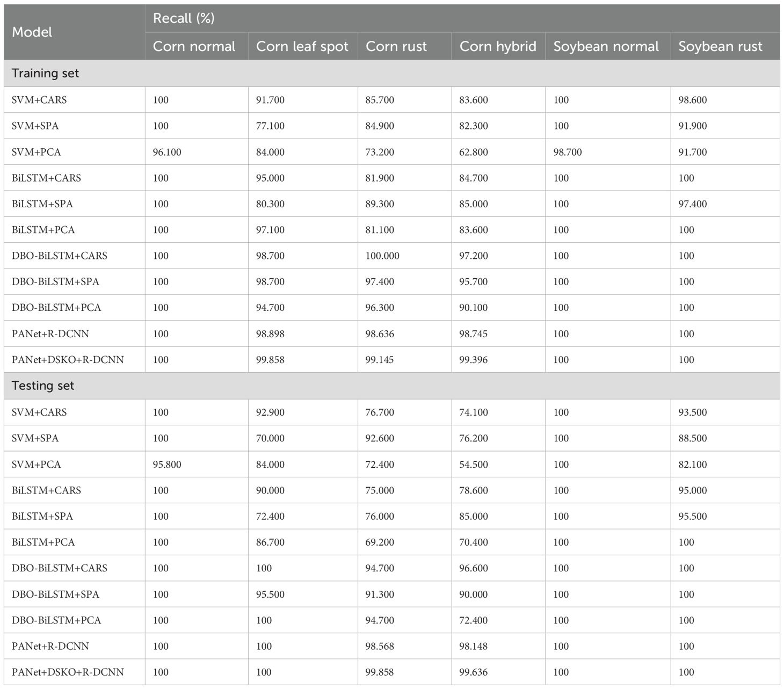Click the 95.800 Corn normal cell
This screenshot has height=689, width=784.
(x=167, y=465)
